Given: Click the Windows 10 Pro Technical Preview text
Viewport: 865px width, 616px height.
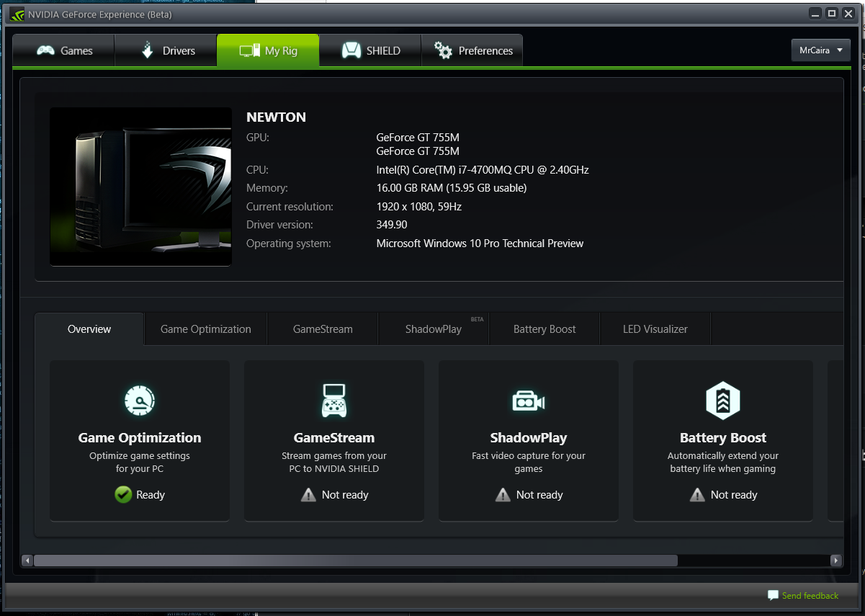Looking at the screenshot, I should (x=480, y=244).
